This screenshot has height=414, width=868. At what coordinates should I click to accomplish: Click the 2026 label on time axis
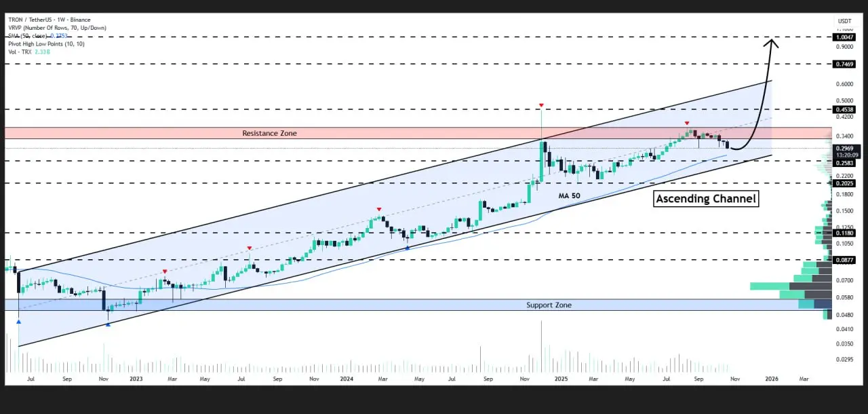click(x=771, y=378)
